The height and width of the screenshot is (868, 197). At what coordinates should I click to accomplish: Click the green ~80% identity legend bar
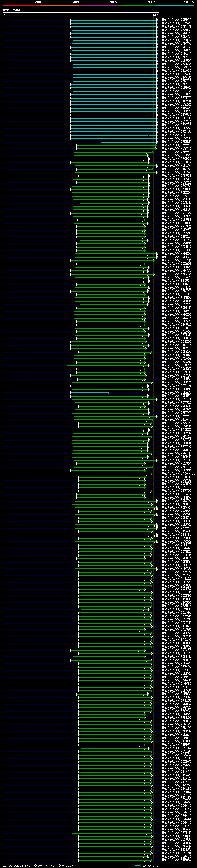coord(137,6)
